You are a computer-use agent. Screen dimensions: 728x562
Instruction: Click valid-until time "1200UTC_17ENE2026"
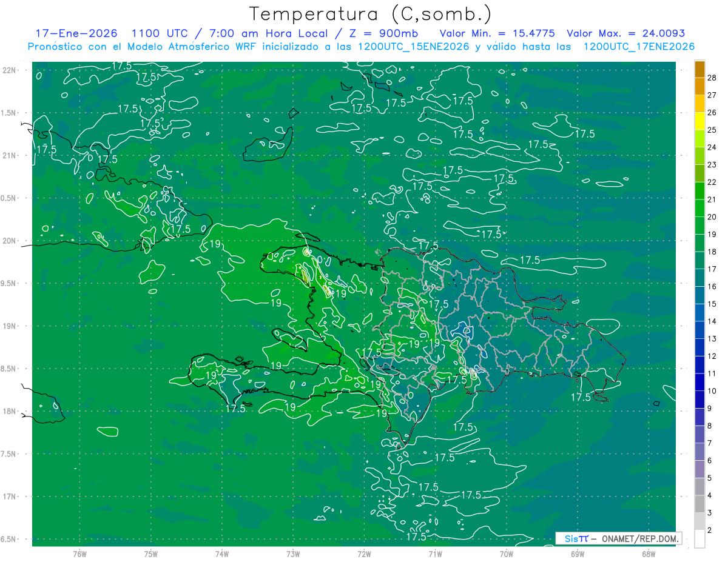(x=639, y=47)
